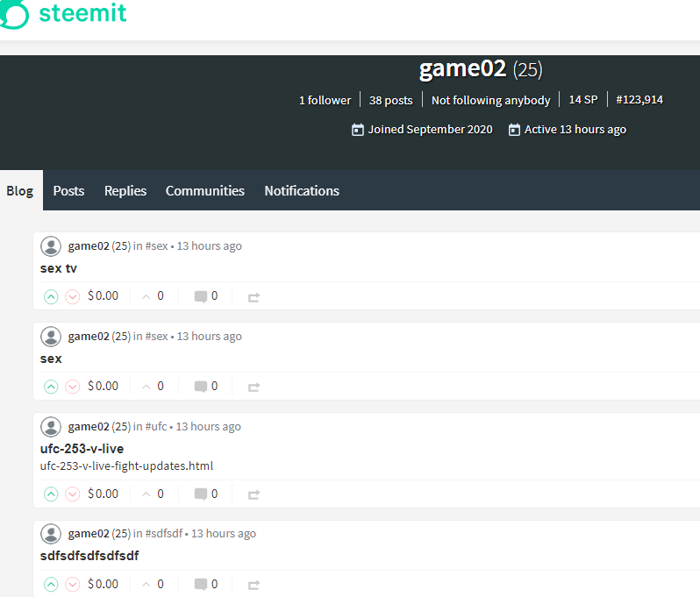Screen dimensions: 700x597
Task: Open the "sex tv" post title
Action: click(59, 268)
